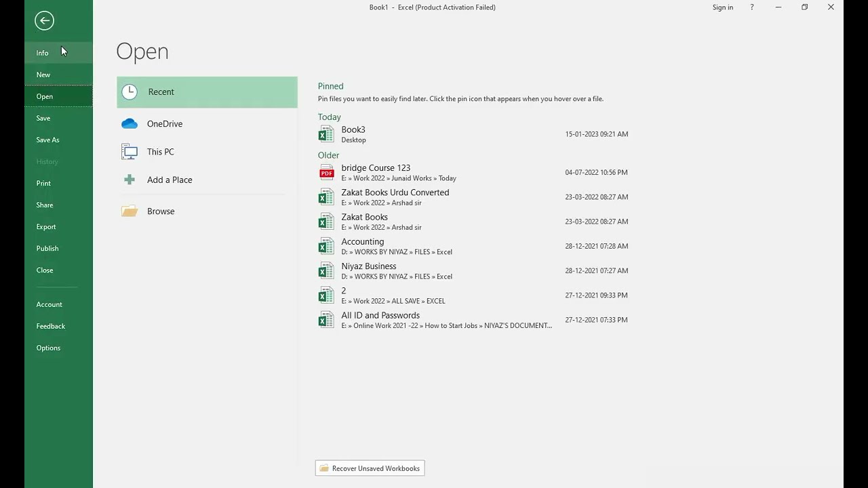Open Excel Options
Viewport: 868px width, 488px height.
pos(58,348)
